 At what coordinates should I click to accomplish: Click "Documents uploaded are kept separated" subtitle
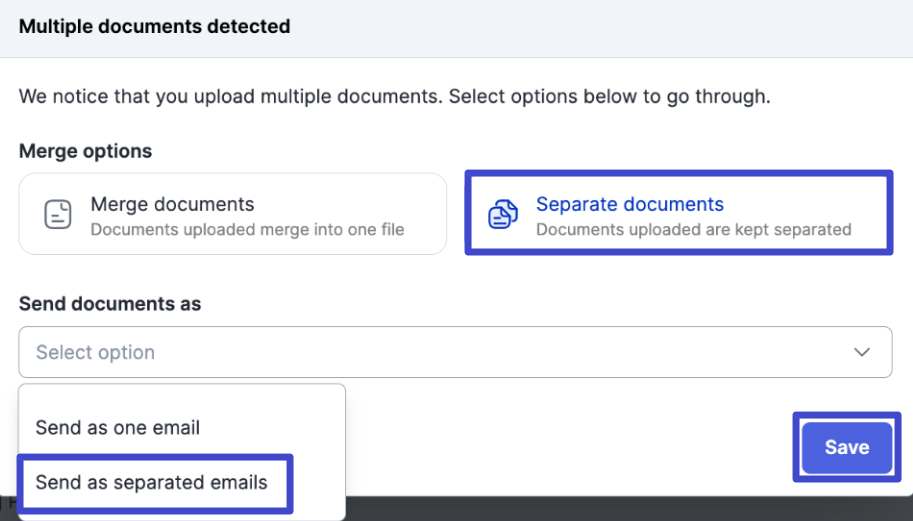(693, 229)
